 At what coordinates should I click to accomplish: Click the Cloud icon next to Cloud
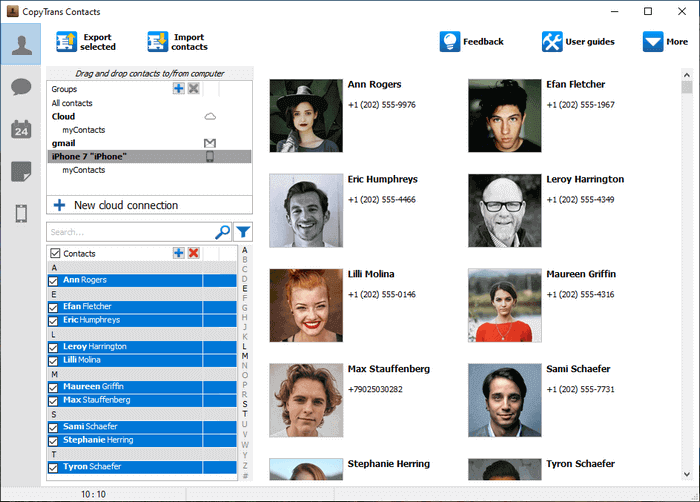point(210,117)
